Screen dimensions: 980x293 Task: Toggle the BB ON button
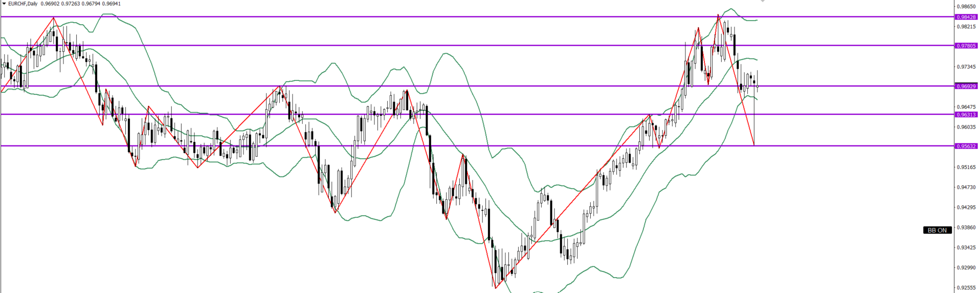(x=937, y=231)
